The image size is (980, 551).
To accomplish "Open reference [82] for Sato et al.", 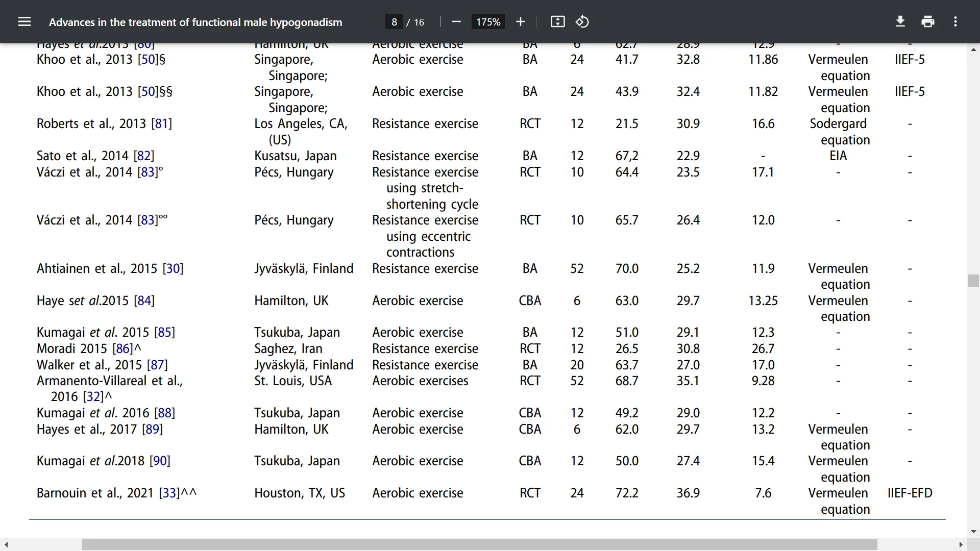I will point(144,156).
